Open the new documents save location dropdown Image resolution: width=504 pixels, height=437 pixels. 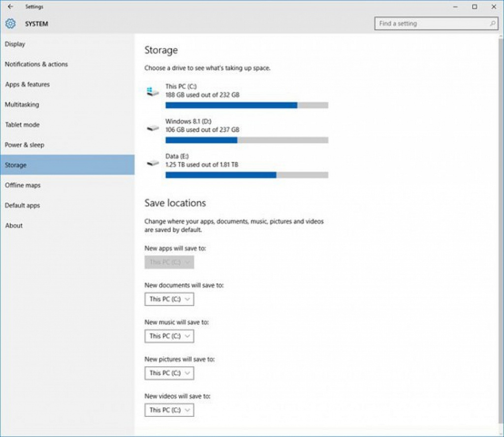pos(169,299)
